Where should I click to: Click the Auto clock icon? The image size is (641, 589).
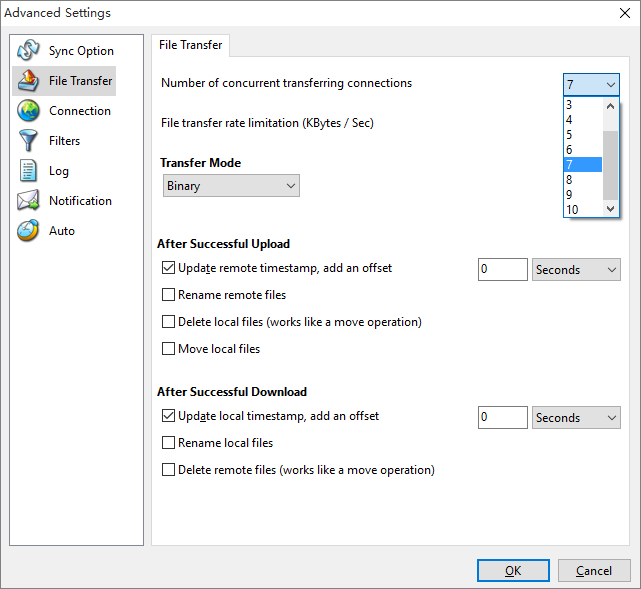(x=28, y=231)
